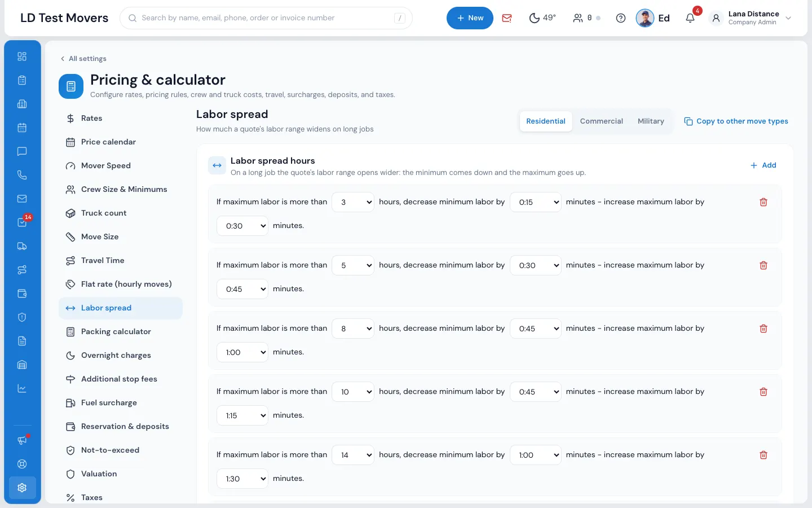
Task: Add a new labor spread rule
Action: tap(764, 165)
